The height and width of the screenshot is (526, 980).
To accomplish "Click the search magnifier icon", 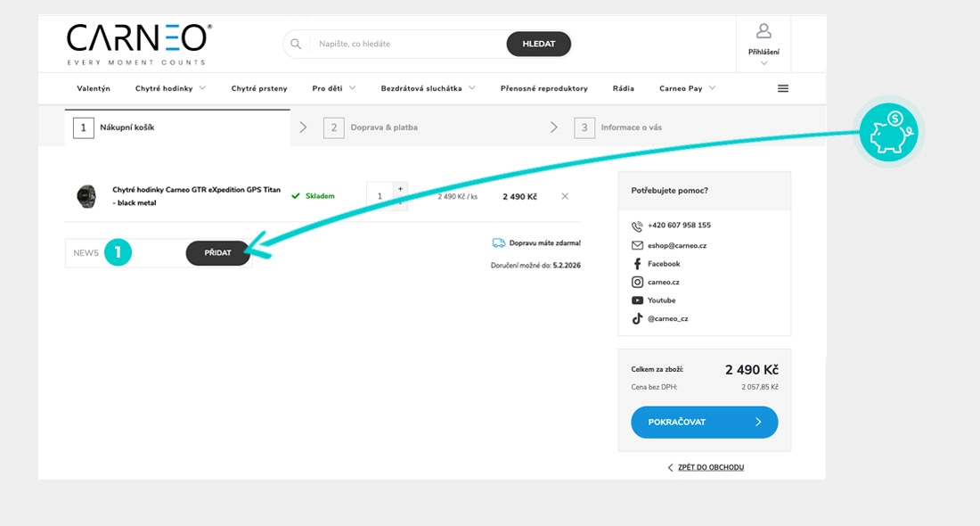I will 295,43.
